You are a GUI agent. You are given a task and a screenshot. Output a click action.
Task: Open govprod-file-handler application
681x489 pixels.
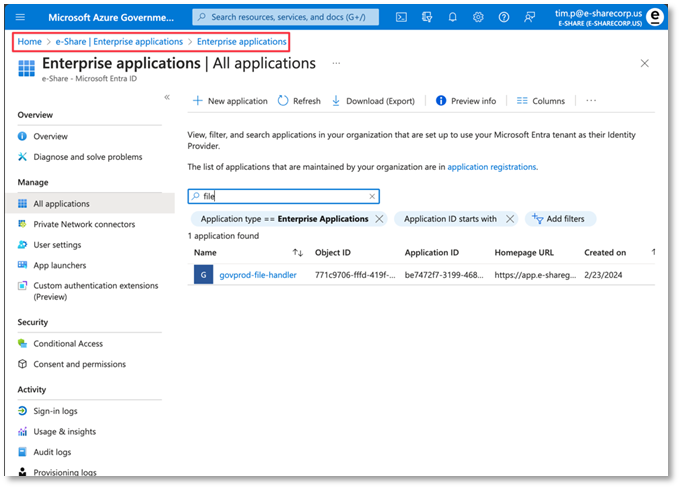(258, 275)
